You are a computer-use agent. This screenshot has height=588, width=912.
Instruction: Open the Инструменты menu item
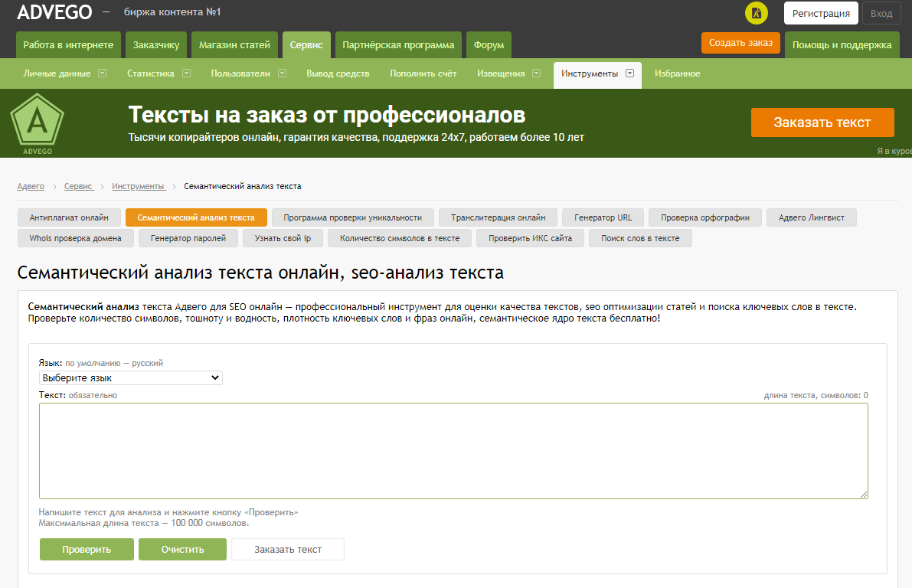589,73
